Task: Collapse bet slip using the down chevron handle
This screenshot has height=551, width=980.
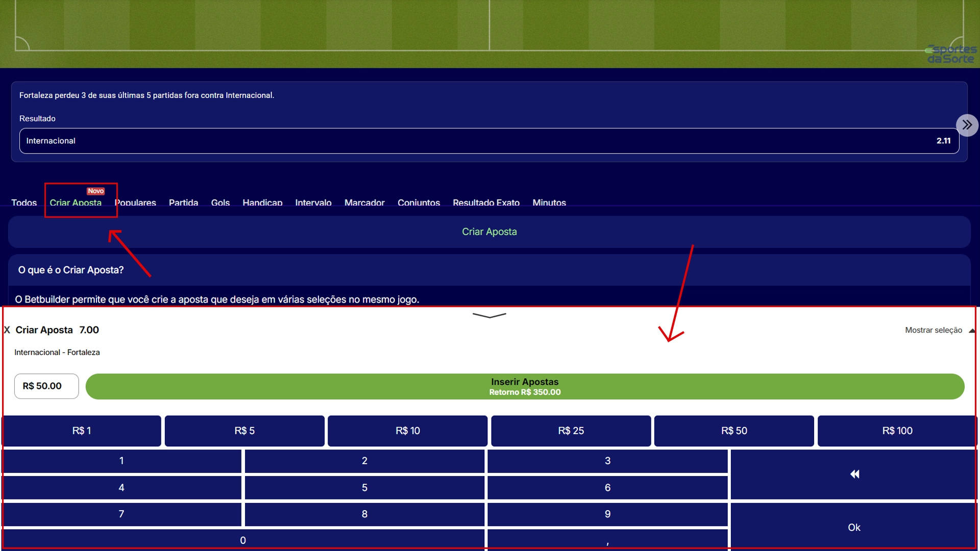Action: [489, 315]
